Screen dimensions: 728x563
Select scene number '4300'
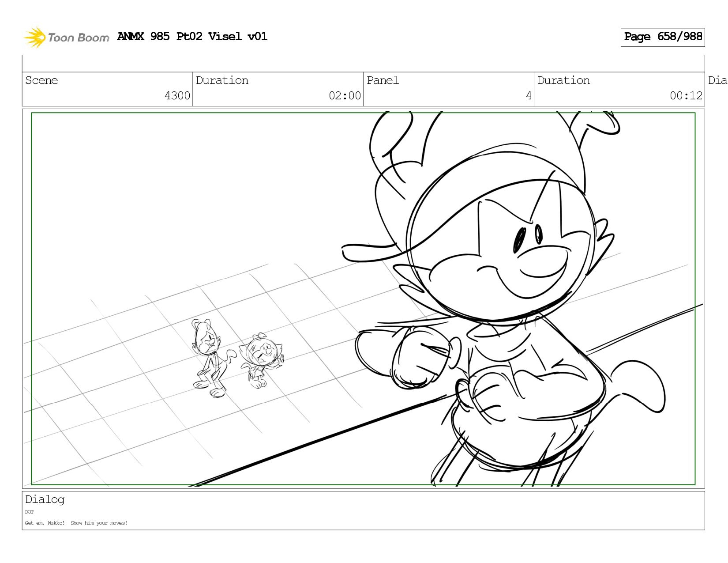coord(177,96)
